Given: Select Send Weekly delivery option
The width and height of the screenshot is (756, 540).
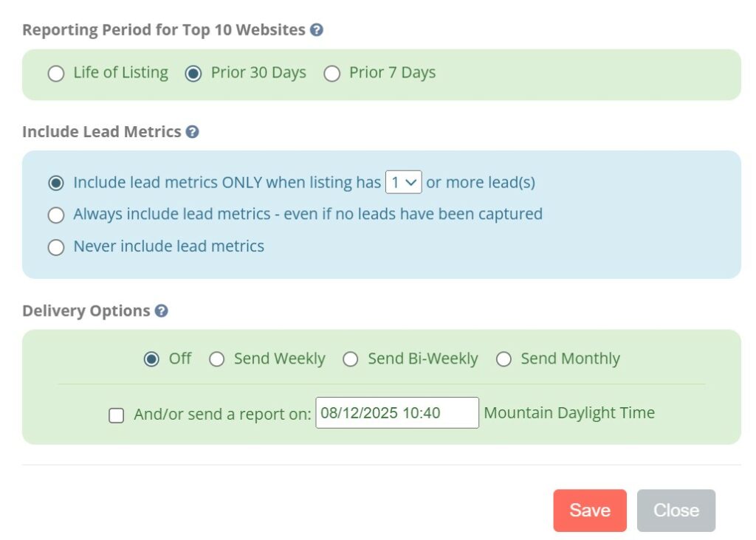Looking at the screenshot, I should 216,359.
